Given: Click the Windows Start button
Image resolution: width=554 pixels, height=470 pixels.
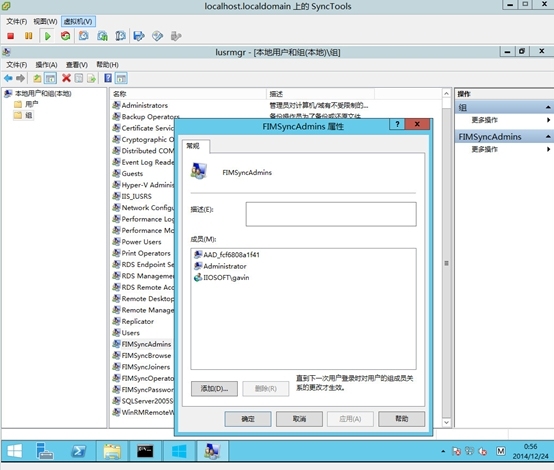Looking at the screenshot, I should (14, 451).
